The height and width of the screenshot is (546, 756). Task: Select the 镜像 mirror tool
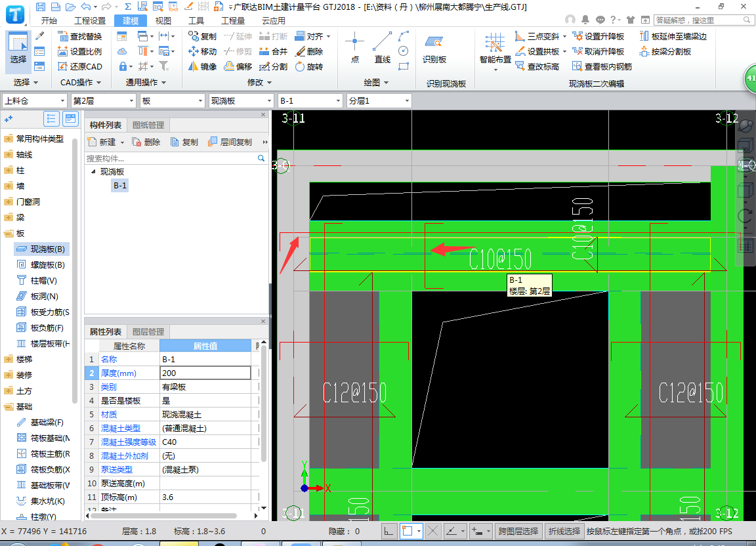(203, 66)
